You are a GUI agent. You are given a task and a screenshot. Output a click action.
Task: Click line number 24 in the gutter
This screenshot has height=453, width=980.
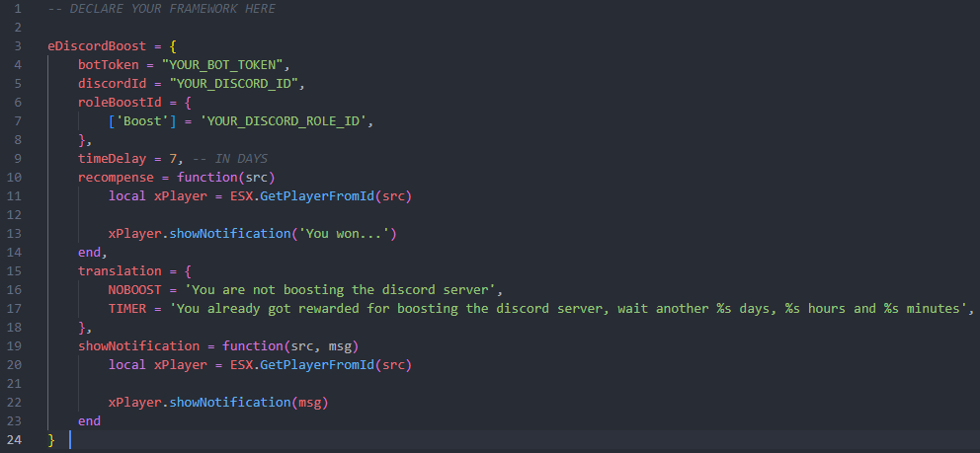(15, 439)
